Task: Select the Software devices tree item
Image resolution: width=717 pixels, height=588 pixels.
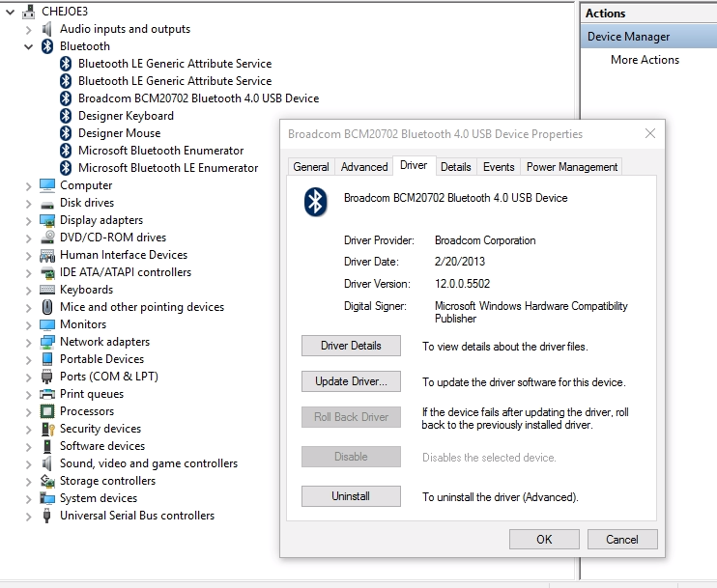Action: pyautogui.click(x=102, y=446)
